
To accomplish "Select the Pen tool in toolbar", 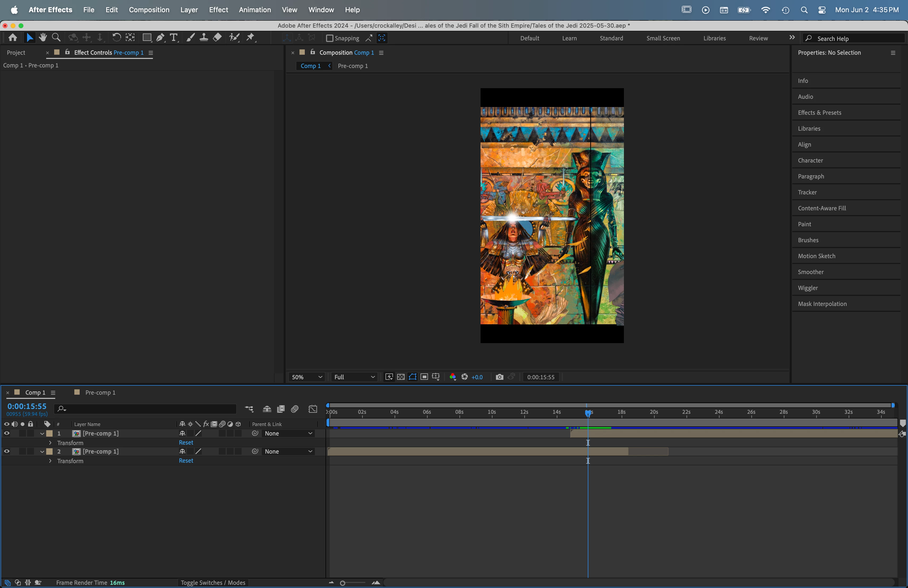I will tap(160, 37).
